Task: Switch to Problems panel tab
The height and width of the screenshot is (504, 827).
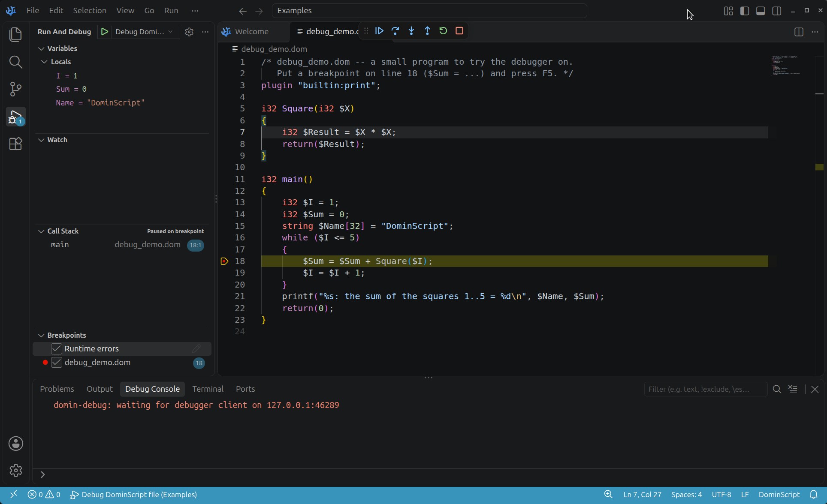Action: point(57,389)
